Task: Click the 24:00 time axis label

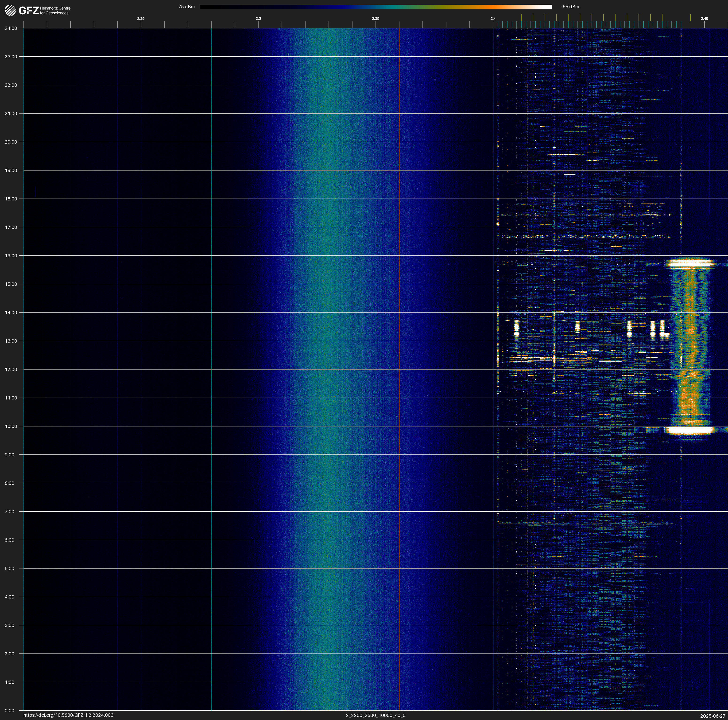Action: point(11,28)
